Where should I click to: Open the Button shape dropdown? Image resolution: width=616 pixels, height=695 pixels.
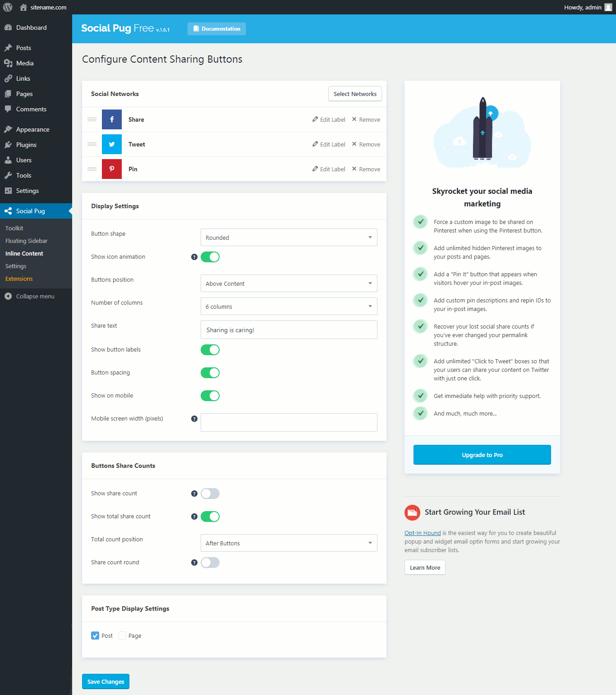point(289,238)
